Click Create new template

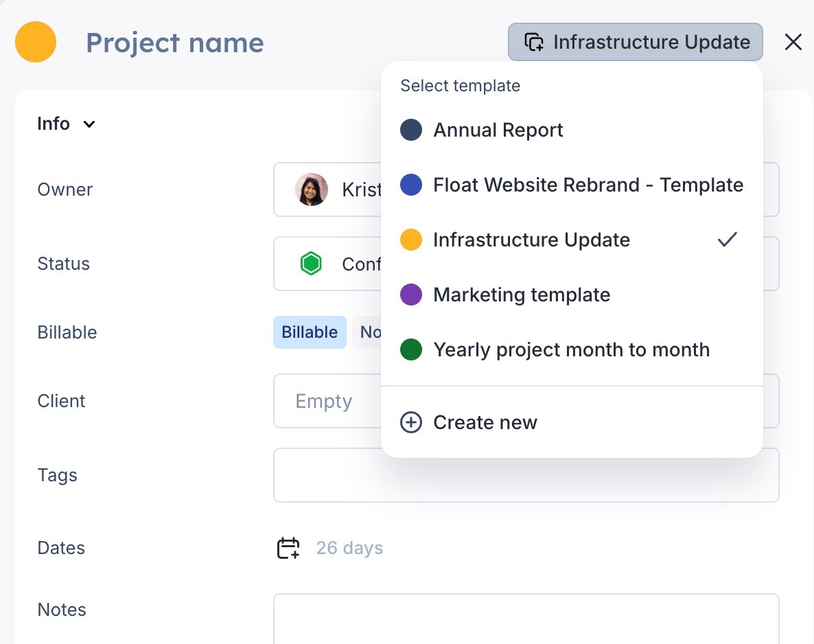click(485, 422)
